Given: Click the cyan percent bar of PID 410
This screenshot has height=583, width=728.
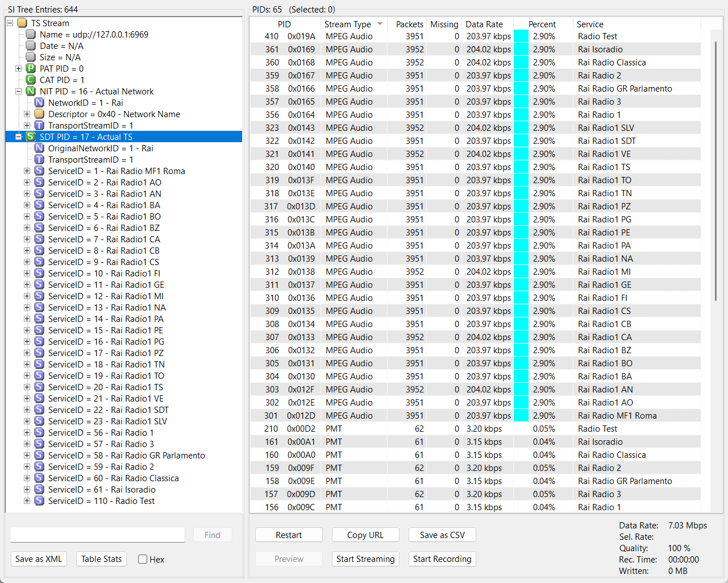Looking at the screenshot, I should (x=521, y=36).
